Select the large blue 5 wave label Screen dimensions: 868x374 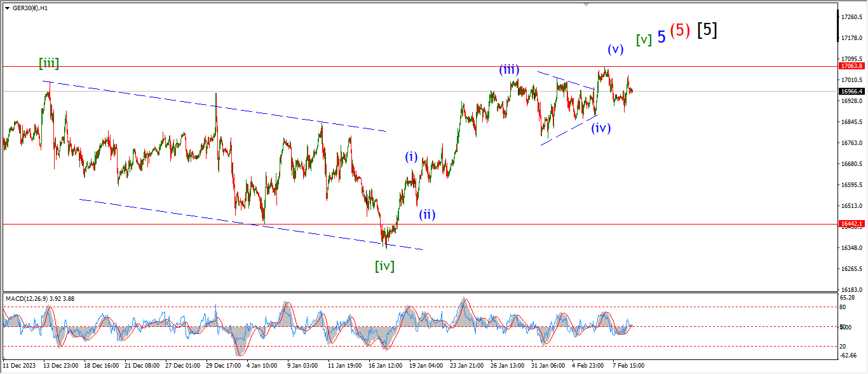pos(661,37)
